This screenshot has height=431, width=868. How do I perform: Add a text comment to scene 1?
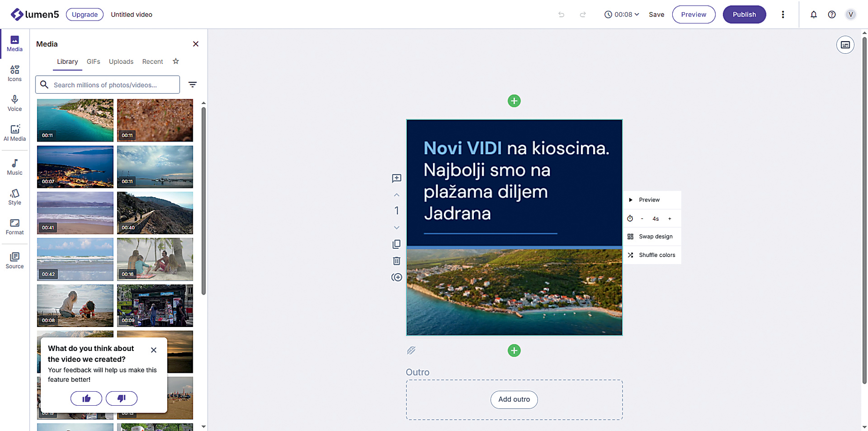click(397, 178)
